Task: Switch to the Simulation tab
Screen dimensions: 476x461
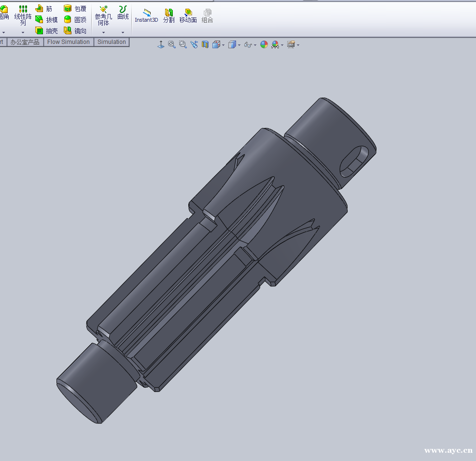Action: (x=112, y=42)
